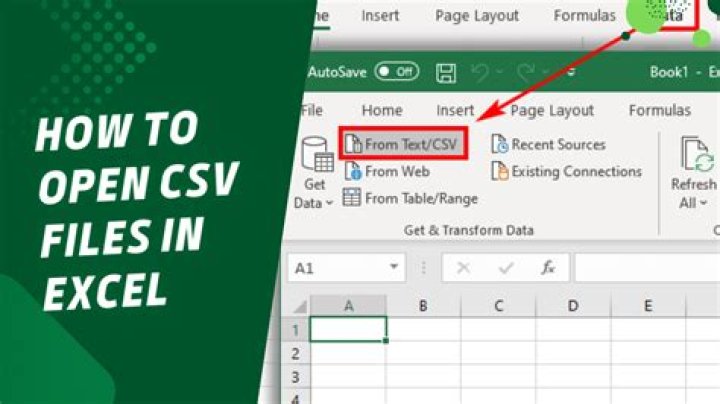Open the Name Box dropdown arrow
720x404 pixels.
[x=394, y=267]
